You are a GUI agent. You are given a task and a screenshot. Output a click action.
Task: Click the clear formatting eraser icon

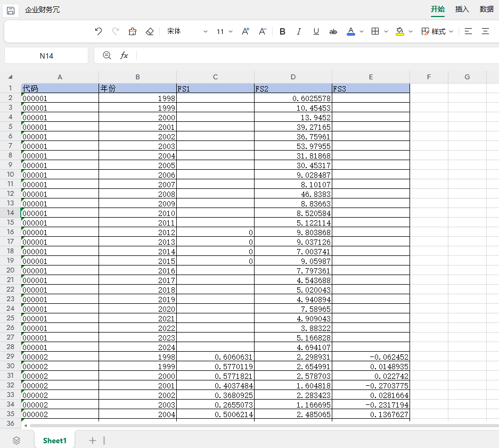150,31
